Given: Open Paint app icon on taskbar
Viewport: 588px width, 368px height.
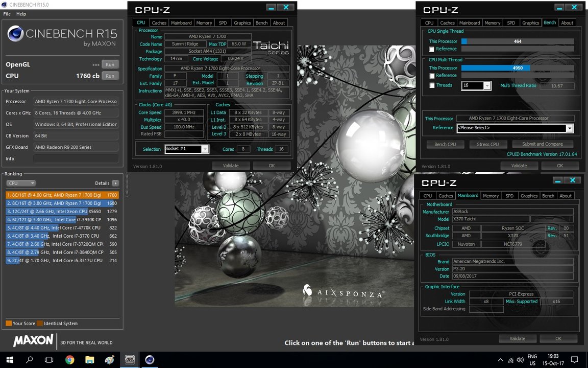Looking at the screenshot, I should (110, 360).
